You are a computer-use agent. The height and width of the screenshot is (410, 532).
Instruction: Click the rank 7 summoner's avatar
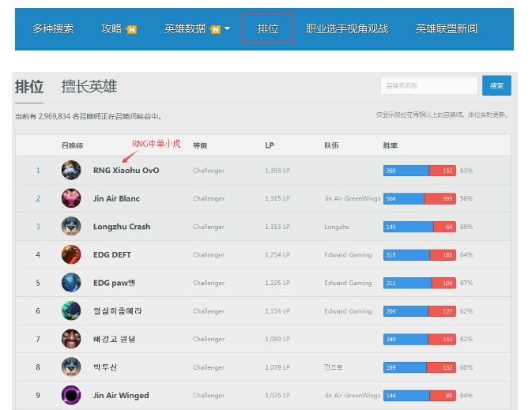click(71, 339)
